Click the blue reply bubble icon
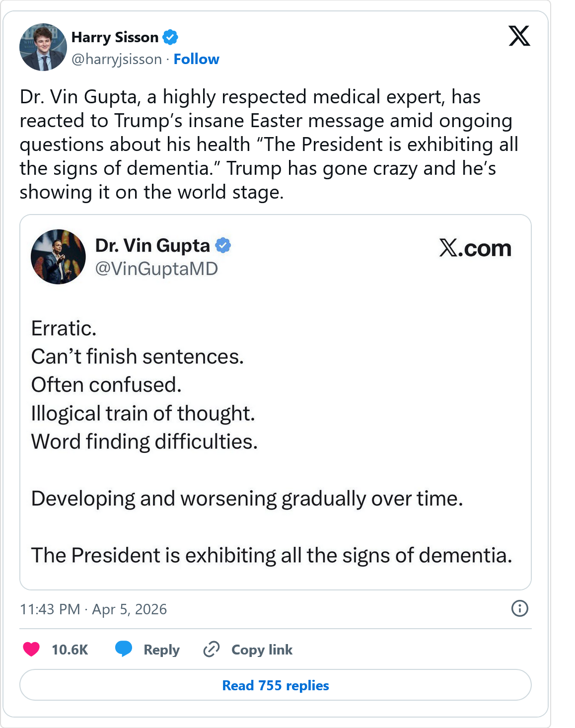The height and width of the screenshot is (728, 575). coord(124,649)
